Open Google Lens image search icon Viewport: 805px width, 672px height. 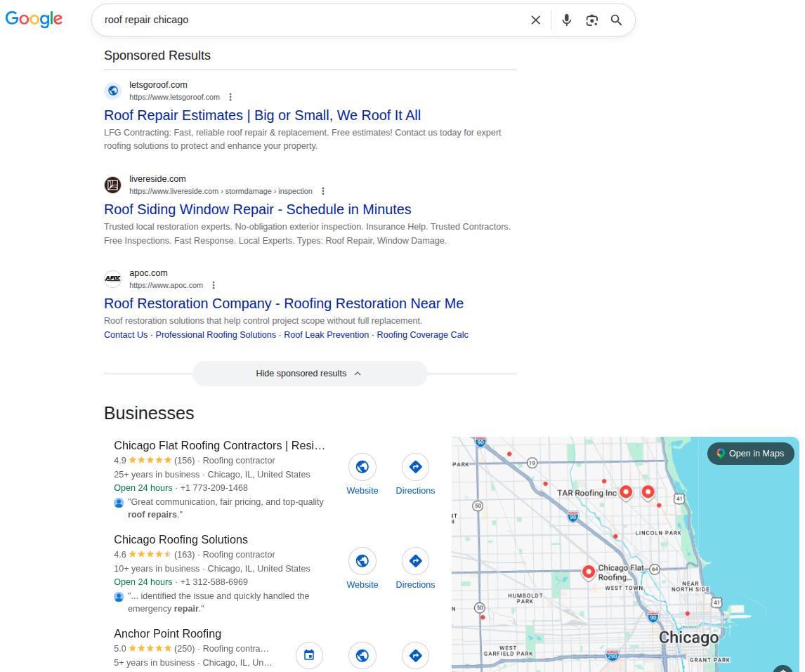click(591, 20)
